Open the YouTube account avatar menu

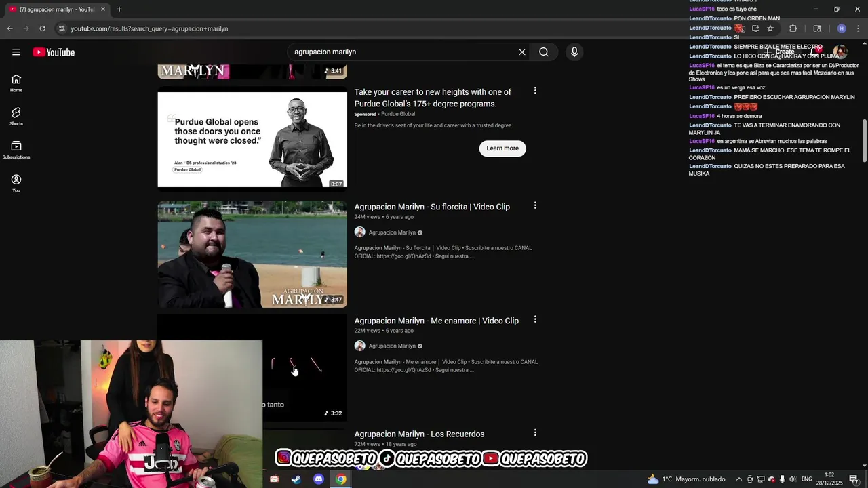(x=840, y=52)
